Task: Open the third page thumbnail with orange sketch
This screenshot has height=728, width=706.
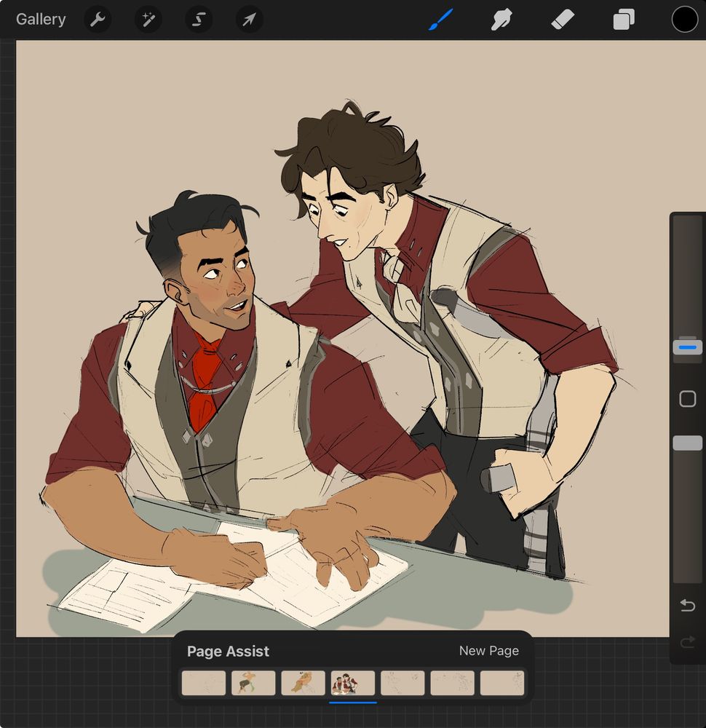Action: 303,683
